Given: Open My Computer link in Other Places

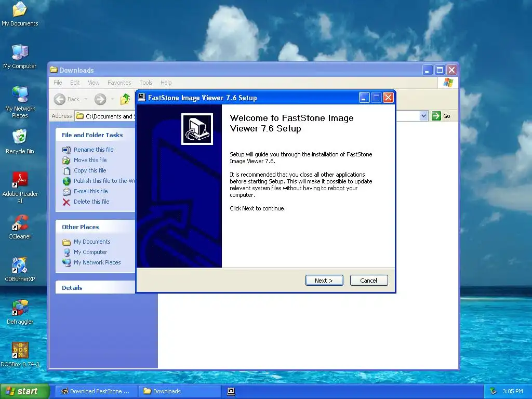Looking at the screenshot, I should click(90, 252).
